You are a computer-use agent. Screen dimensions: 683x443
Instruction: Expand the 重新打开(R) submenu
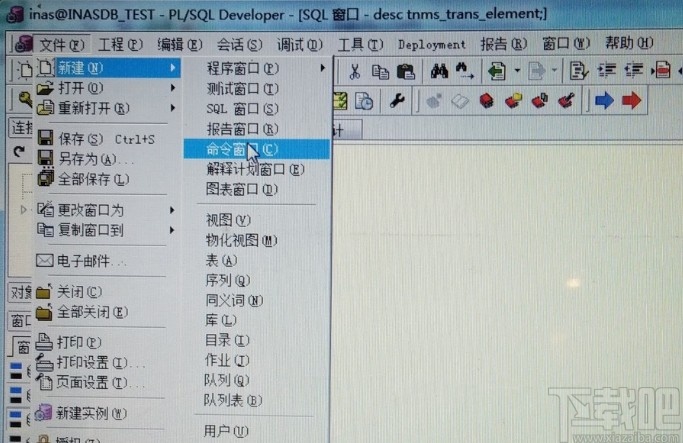[x=109, y=108]
